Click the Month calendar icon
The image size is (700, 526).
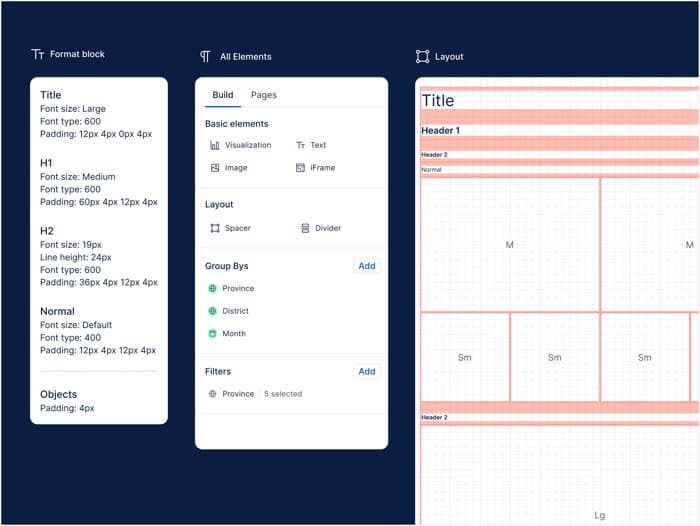212,334
